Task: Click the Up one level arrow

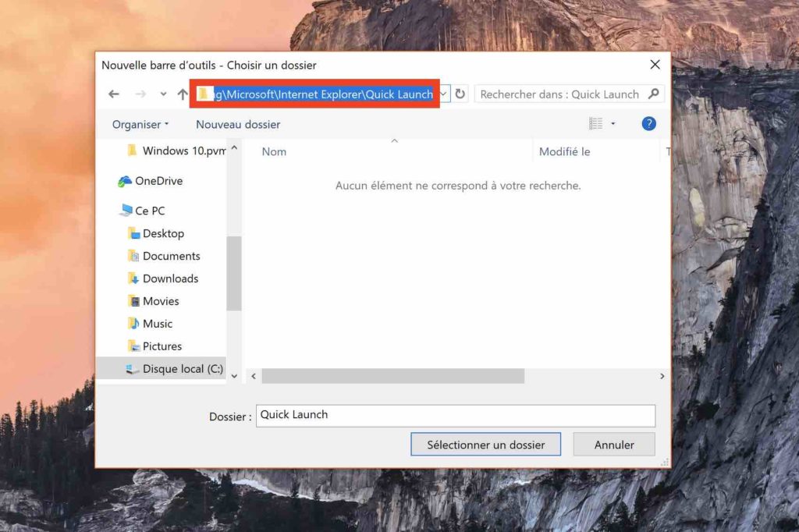Action: 183,94
